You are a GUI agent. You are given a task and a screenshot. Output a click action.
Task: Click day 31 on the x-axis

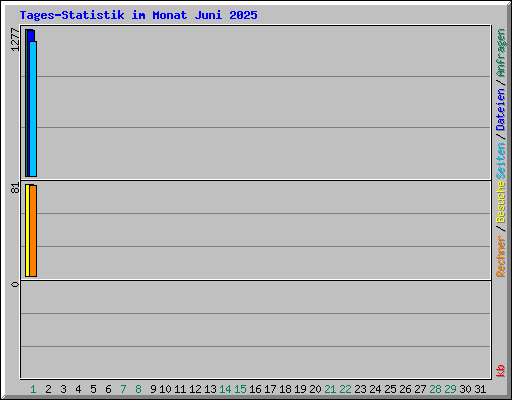coord(480,389)
